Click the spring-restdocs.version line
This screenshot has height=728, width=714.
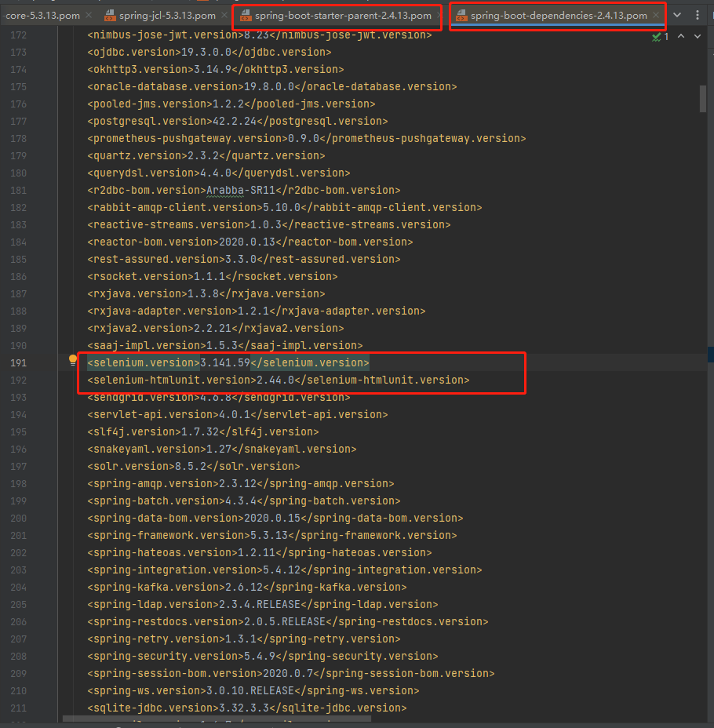(288, 621)
